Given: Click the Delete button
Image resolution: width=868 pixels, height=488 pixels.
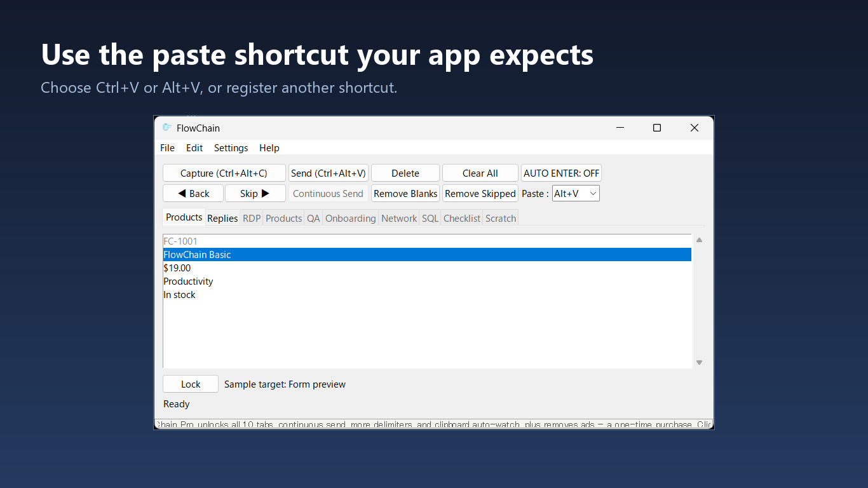Looking at the screenshot, I should click(405, 173).
